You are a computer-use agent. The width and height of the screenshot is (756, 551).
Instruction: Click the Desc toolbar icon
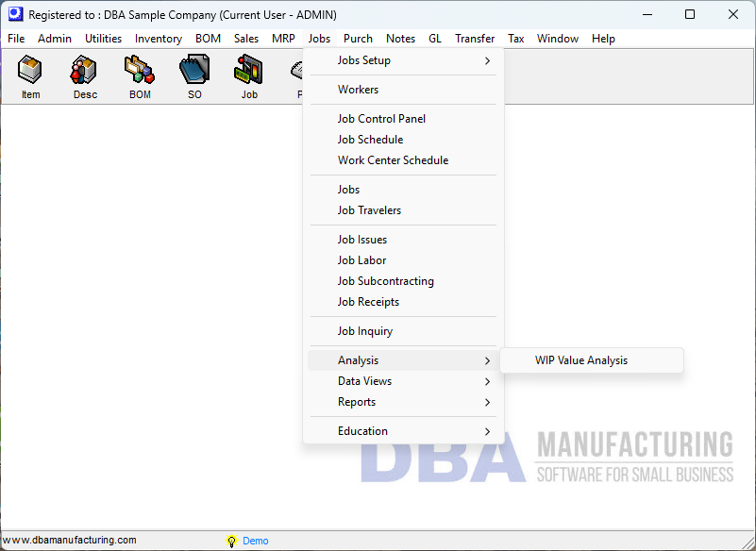85,76
